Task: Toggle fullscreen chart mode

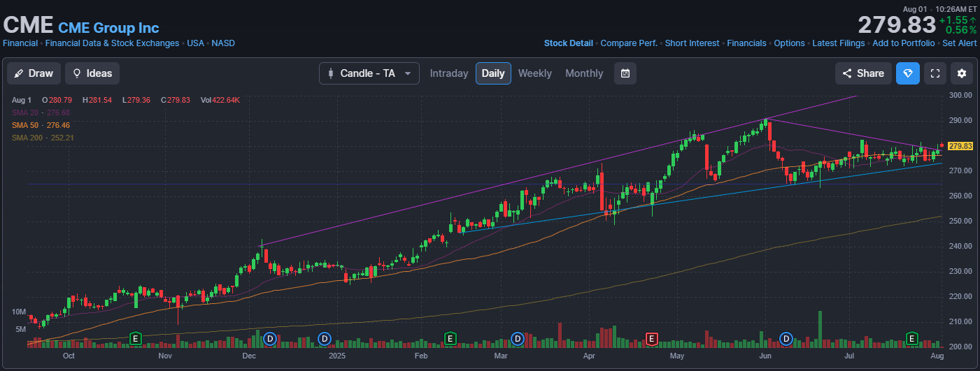Action: click(935, 73)
